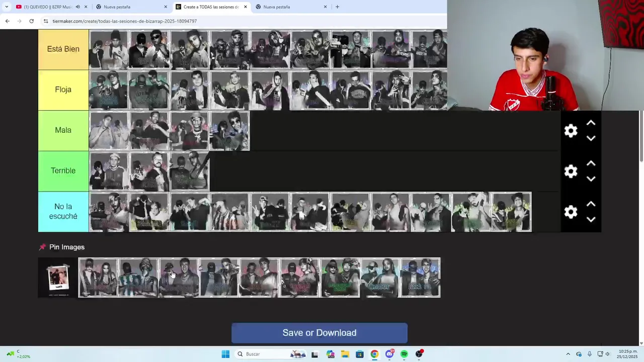Open Microsoft Store from the taskbar

(x=360, y=354)
